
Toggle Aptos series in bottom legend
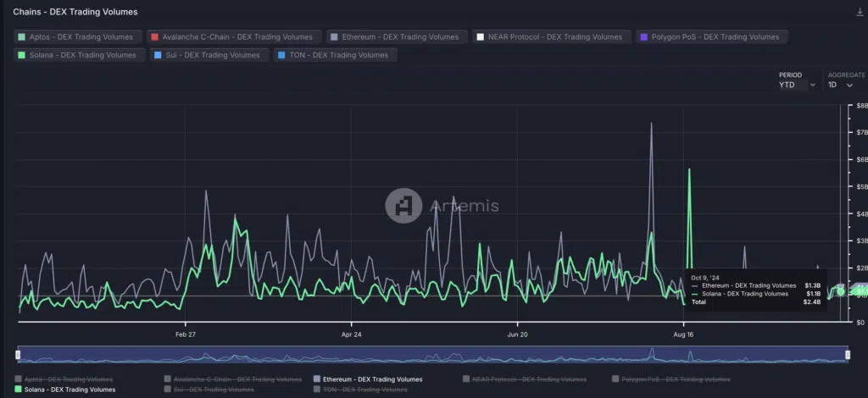tap(64, 379)
